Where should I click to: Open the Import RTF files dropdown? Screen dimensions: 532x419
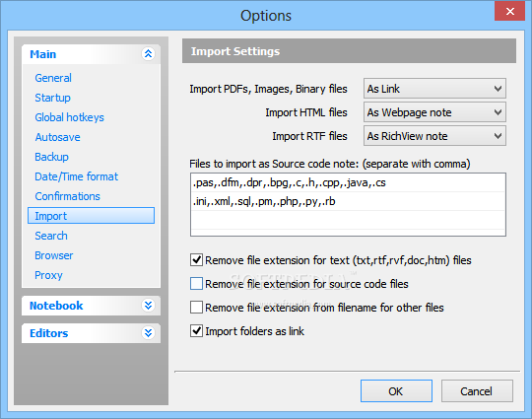(x=434, y=136)
